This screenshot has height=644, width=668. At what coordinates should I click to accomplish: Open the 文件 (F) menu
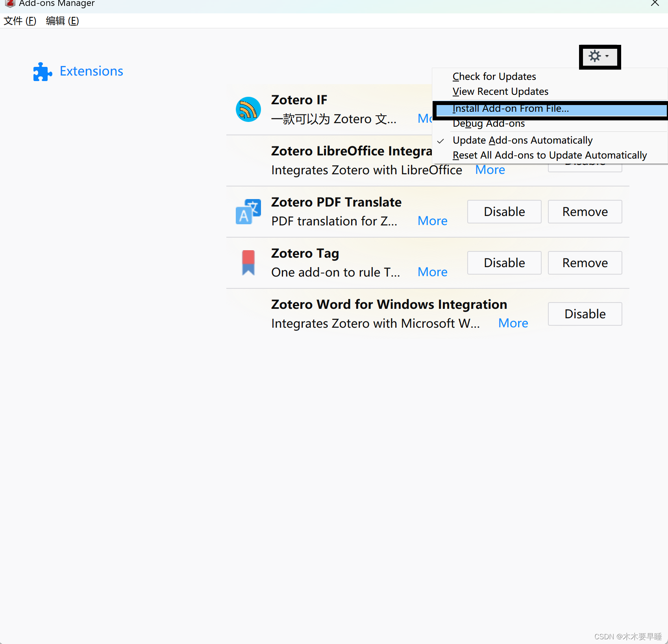pos(20,21)
